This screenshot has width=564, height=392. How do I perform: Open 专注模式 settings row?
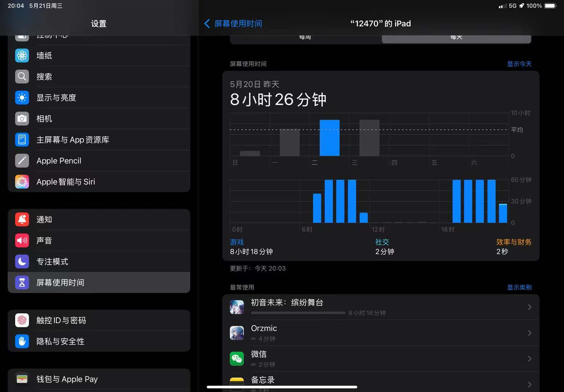tap(99, 262)
